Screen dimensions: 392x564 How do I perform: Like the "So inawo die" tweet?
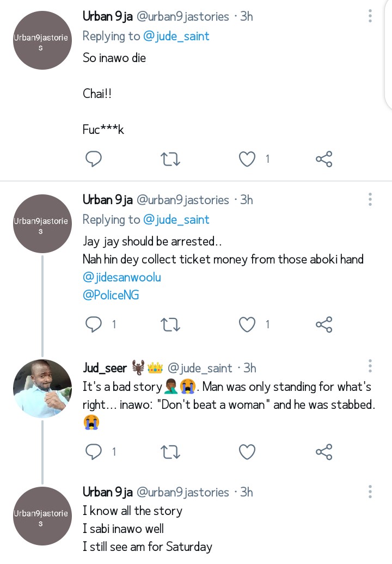247,159
